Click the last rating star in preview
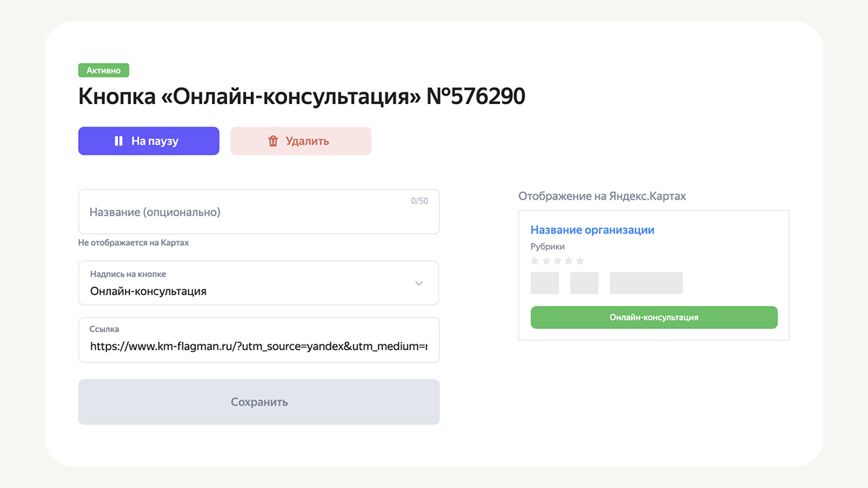The width and height of the screenshot is (868, 488). 580,260
